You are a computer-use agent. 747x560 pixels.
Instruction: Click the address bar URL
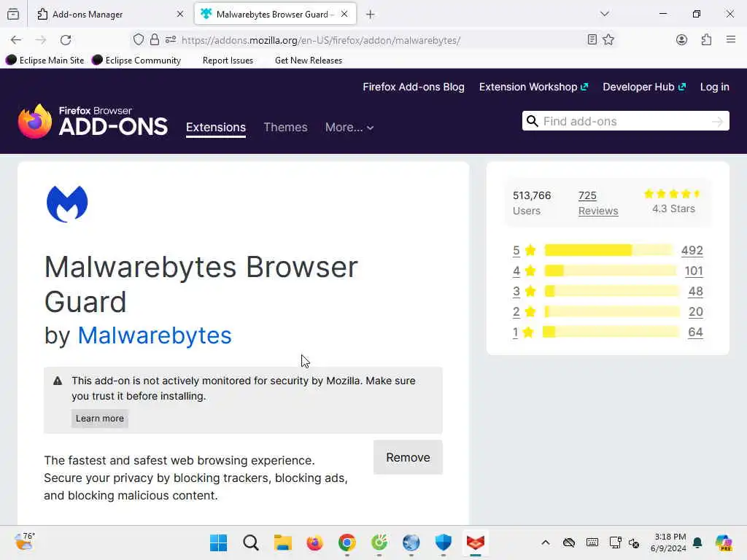(321, 41)
